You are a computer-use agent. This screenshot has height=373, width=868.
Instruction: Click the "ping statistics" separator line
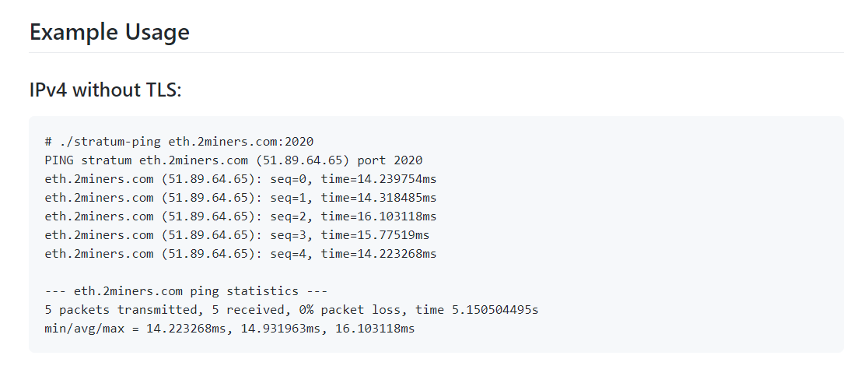(x=187, y=291)
